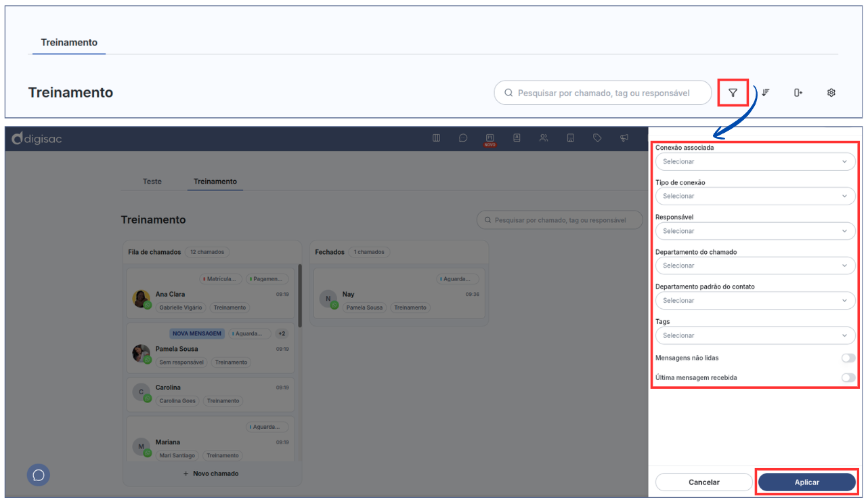The width and height of the screenshot is (868, 502).
Task: Open Departamento do chamado dropdown
Action: (x=755, y=266)
